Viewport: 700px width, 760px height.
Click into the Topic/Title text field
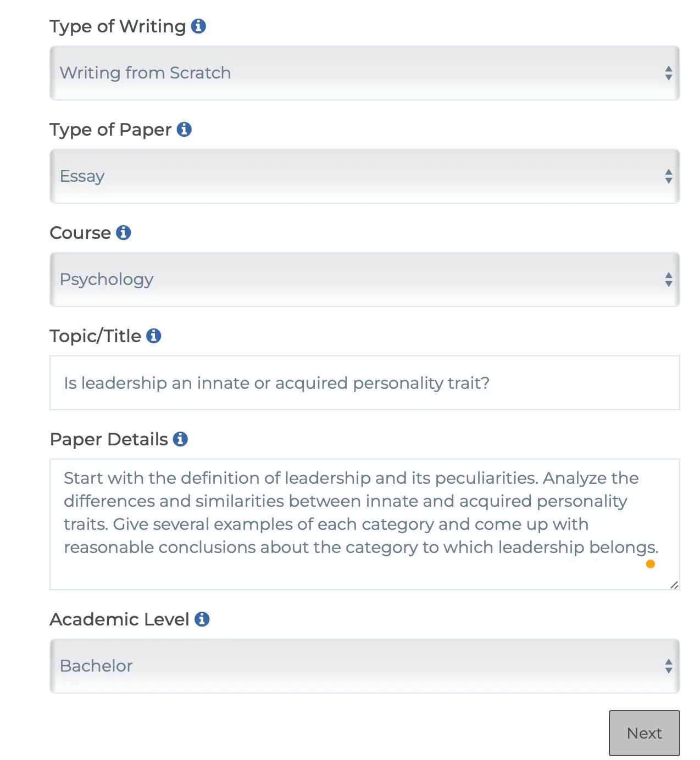pos(365,383)
